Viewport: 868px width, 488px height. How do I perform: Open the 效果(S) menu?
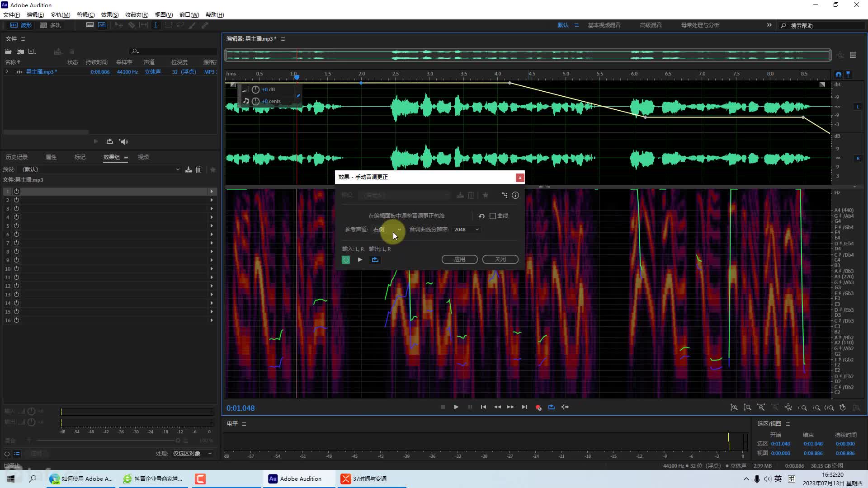(x=110, y=15)
